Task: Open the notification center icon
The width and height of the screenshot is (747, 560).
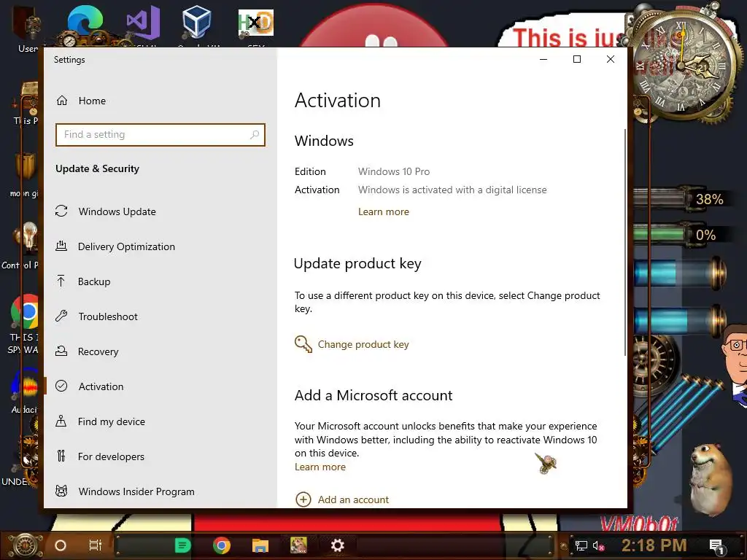Action: click(x=716, y=546)
